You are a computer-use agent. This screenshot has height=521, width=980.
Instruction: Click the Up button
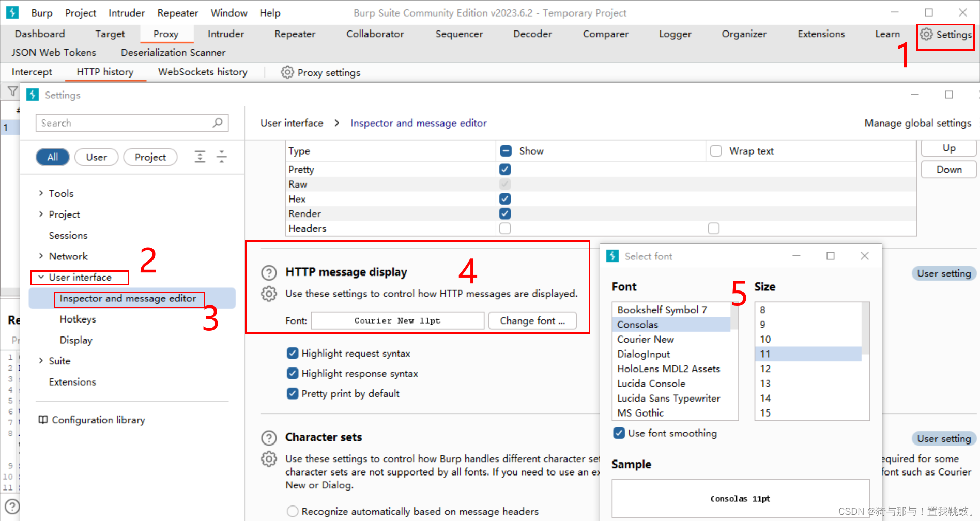tap(949, 148)
